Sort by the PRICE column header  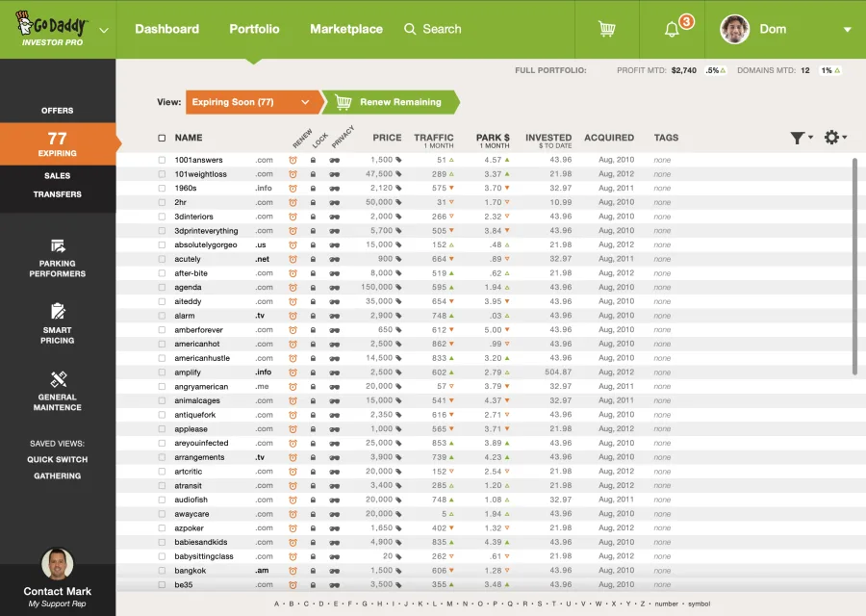coord(387,138)
